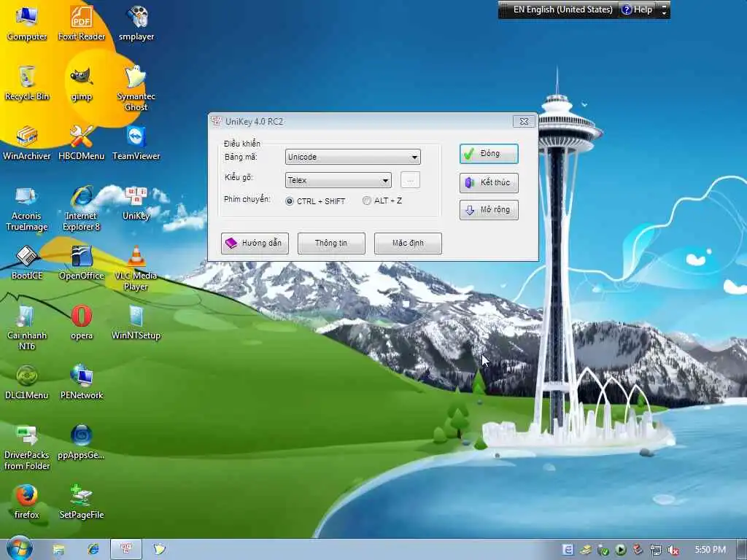Launch Internet Explorer 8 desktop icon
The image size is (747, 560).
82,209
